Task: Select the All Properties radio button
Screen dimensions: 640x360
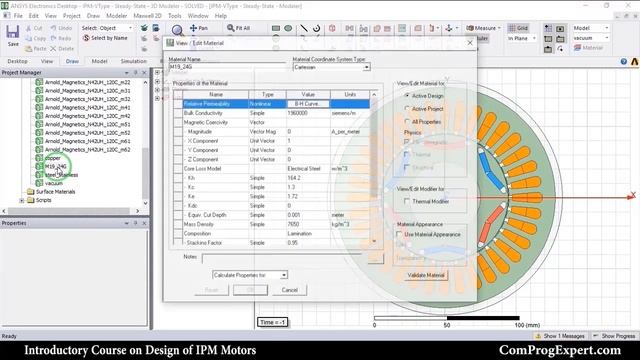Action: [407, 122]
